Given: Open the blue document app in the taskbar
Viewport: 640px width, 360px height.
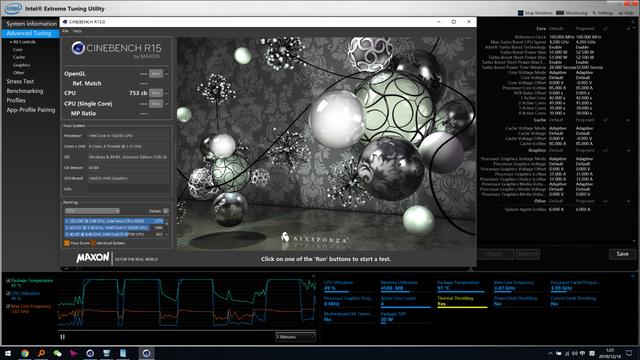Looking at the screenshot, I should tap(123, 353).
